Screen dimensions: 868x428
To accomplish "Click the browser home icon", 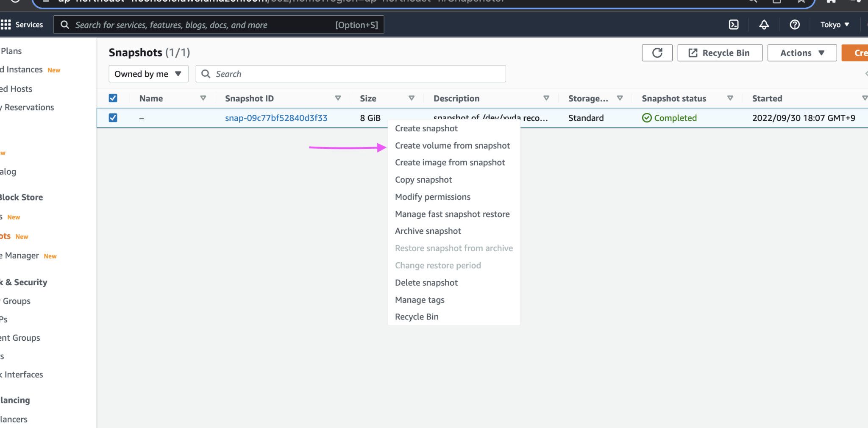I will [830, 1].
